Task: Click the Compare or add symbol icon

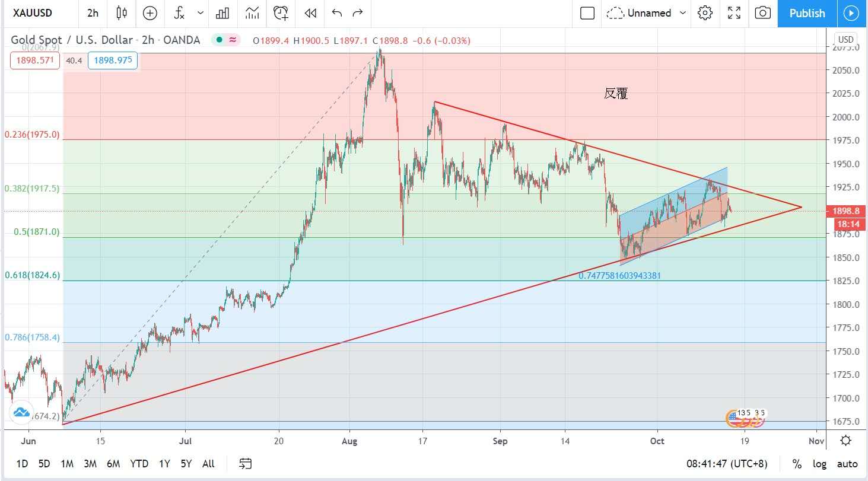Action: [x=150, y=13]
